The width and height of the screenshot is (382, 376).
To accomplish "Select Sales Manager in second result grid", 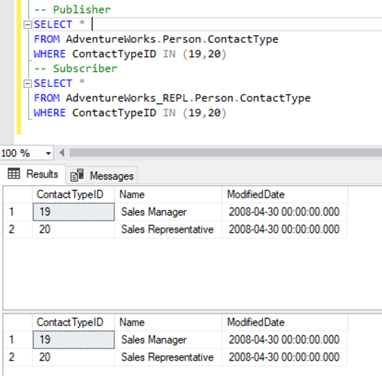I will point(168,340).
